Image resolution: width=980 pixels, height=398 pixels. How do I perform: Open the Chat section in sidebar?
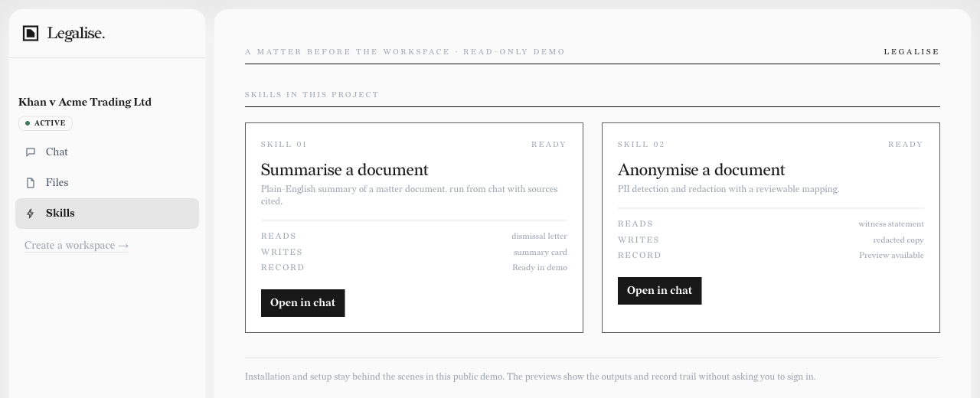107,152
